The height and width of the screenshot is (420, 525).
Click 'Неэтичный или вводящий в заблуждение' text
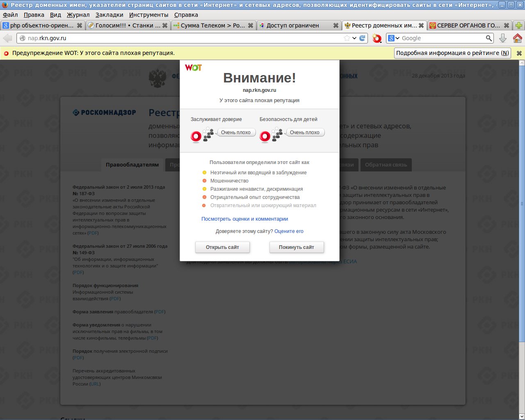point(258,173)
